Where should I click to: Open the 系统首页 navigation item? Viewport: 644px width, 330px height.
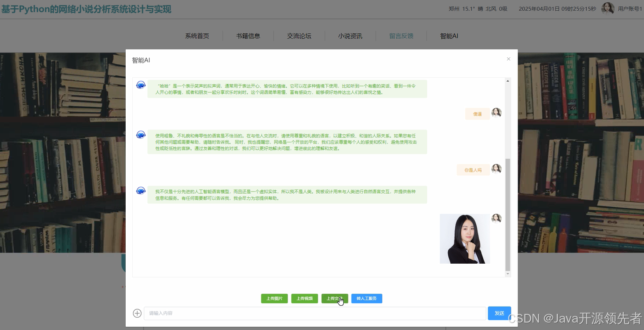[x=197, y=36]
